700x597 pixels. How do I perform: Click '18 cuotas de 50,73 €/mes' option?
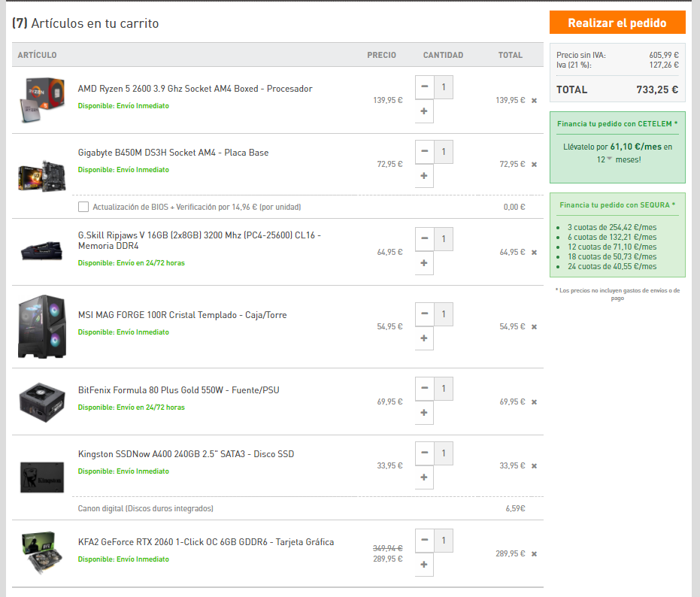pos(612,256)
